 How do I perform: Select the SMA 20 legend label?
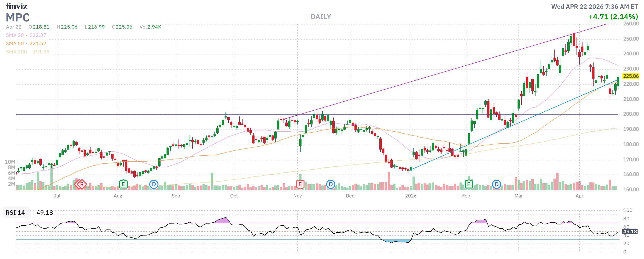pos(15,35)
